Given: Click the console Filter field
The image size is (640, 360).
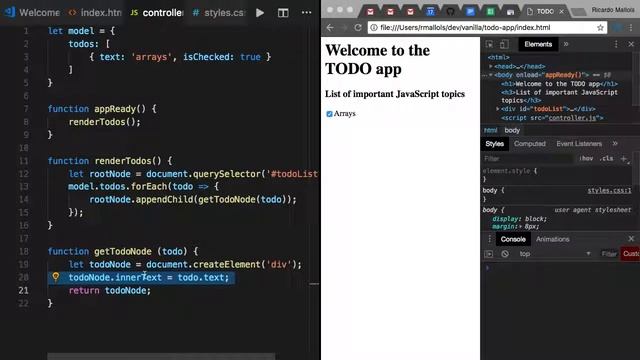Looking at the screenshot, I should 609,254.
